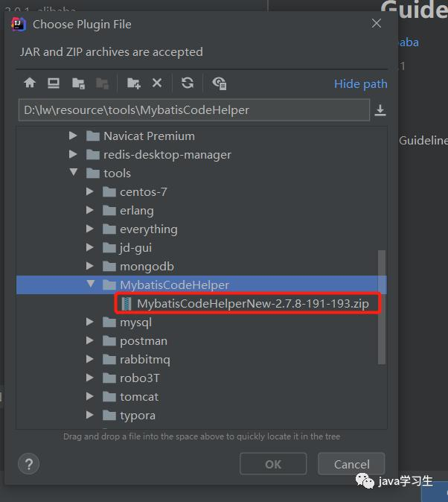448x502 pixels.
Task: Close the Choose Plugin File dialog
Action: point(377,23)
